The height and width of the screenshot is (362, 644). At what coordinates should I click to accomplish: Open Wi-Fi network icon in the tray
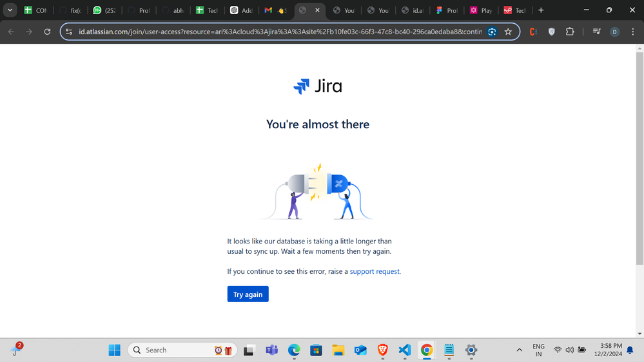(x=558, y=350)
